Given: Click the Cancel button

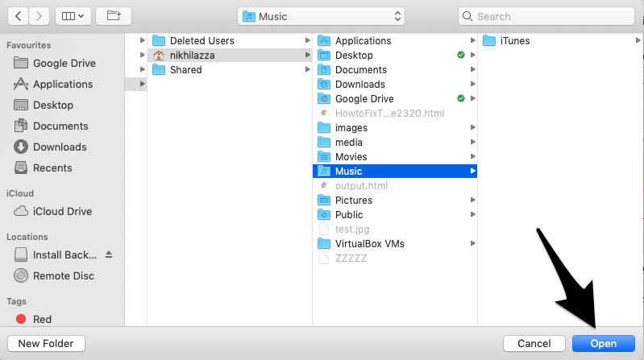Looking at the screenshot, I should (534, 344).
